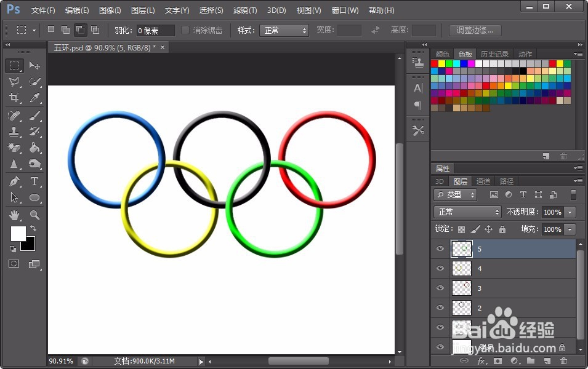Select the Zoom tool

tap(34, 215)
